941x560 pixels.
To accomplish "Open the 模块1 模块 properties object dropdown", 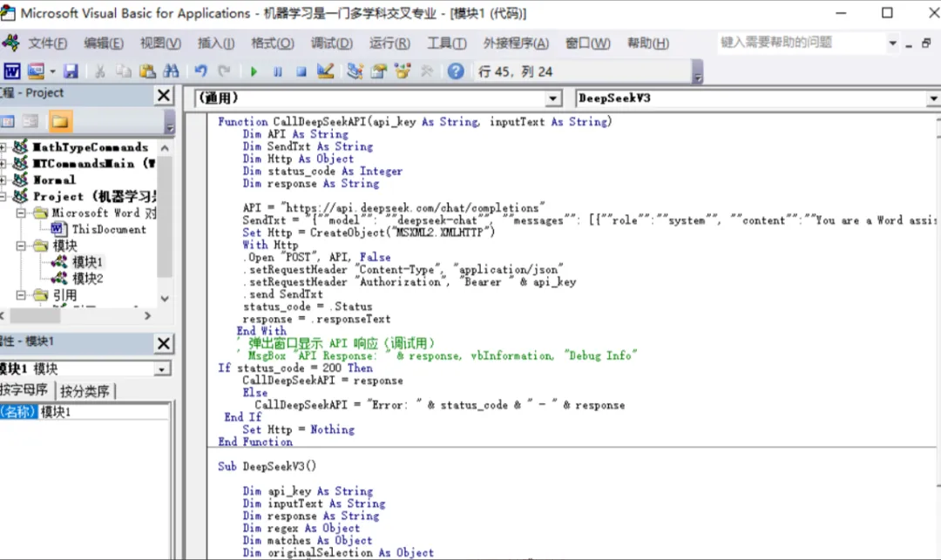I will [161, 368].
